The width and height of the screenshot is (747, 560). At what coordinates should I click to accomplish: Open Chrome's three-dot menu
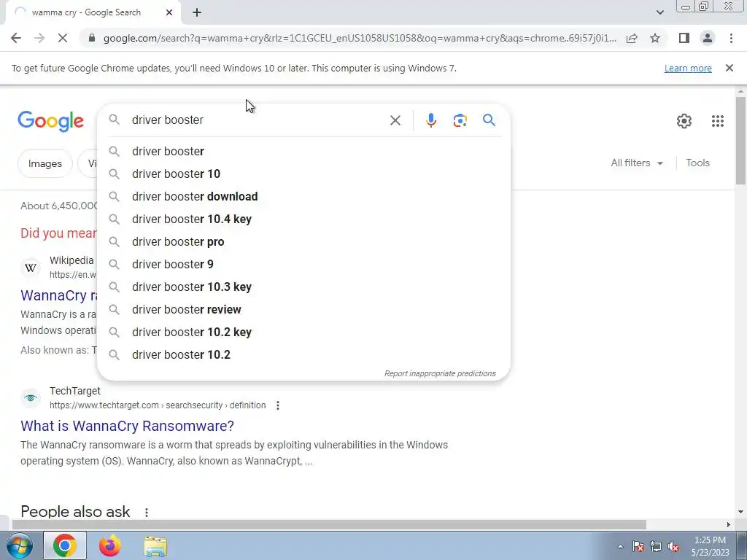pyautogui.click(x=731, y=38)
